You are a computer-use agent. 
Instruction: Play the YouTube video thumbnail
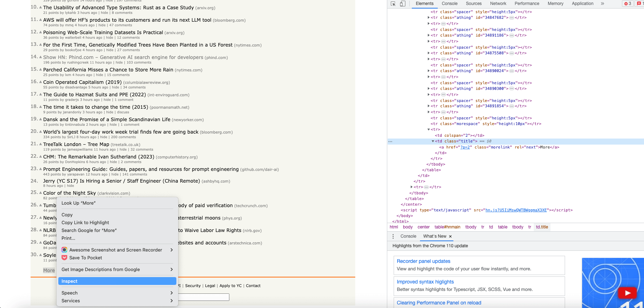628,293
